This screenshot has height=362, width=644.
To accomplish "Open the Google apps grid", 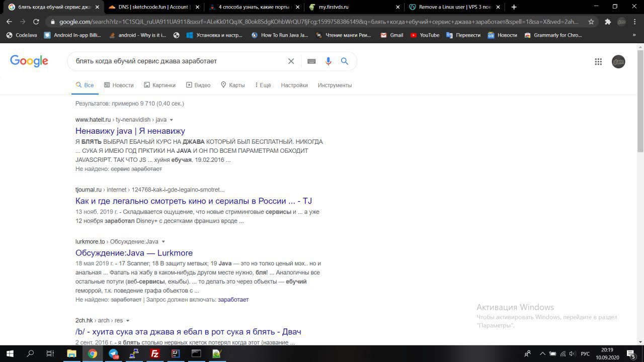I will coord(598,61).
